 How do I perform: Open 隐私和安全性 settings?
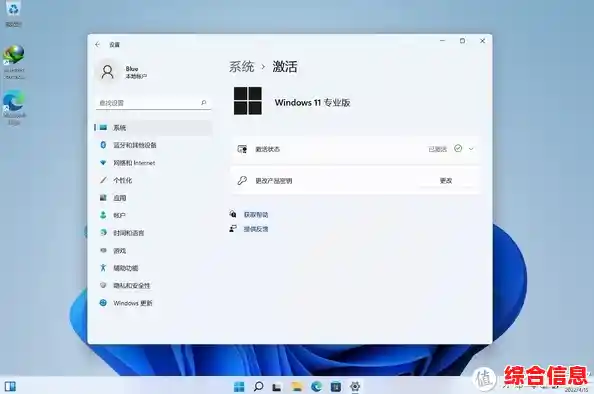[x=153, y=286]
